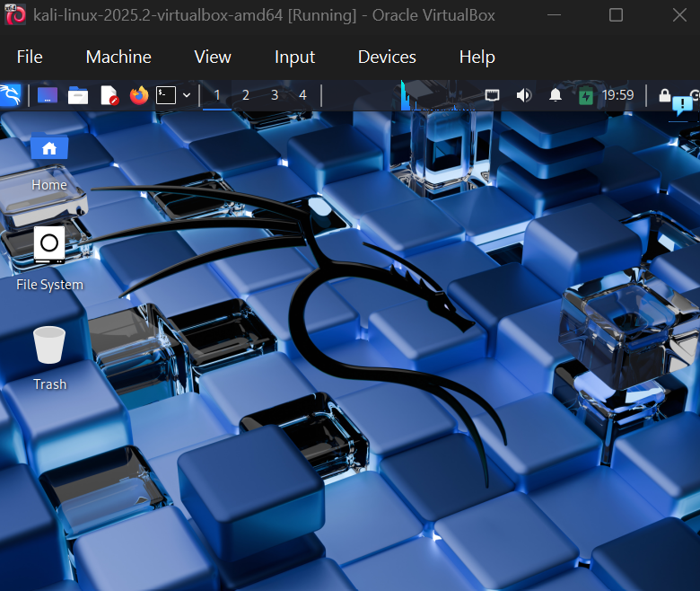
Task: Switch to workspace 3
Action: pos(275,95)
